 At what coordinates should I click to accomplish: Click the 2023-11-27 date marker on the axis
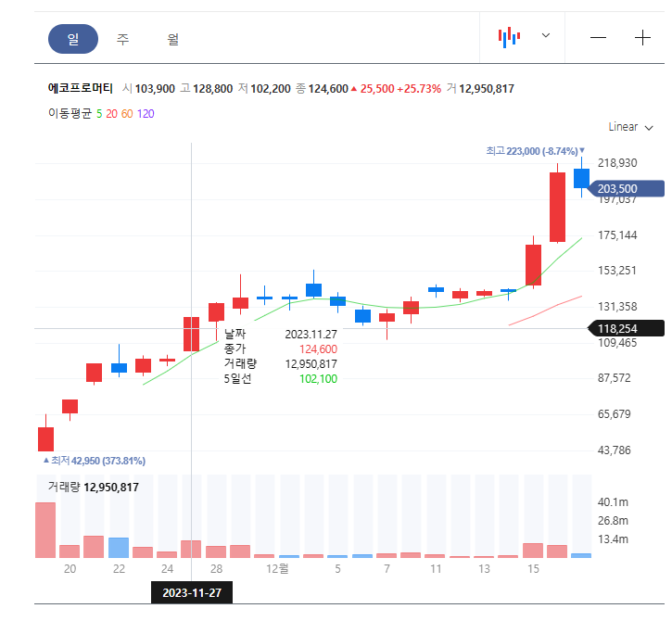[x=192, y=592]
